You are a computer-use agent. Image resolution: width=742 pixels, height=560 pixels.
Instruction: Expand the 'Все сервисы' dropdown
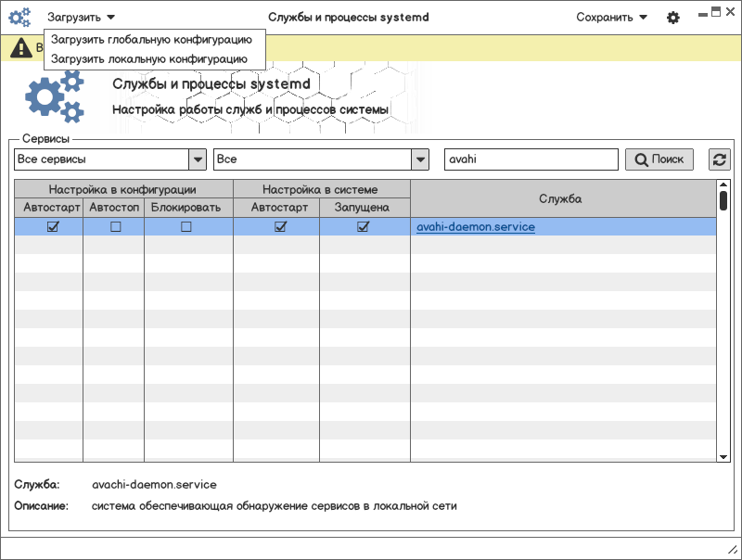pyautogui.click(x=198, y=159)
